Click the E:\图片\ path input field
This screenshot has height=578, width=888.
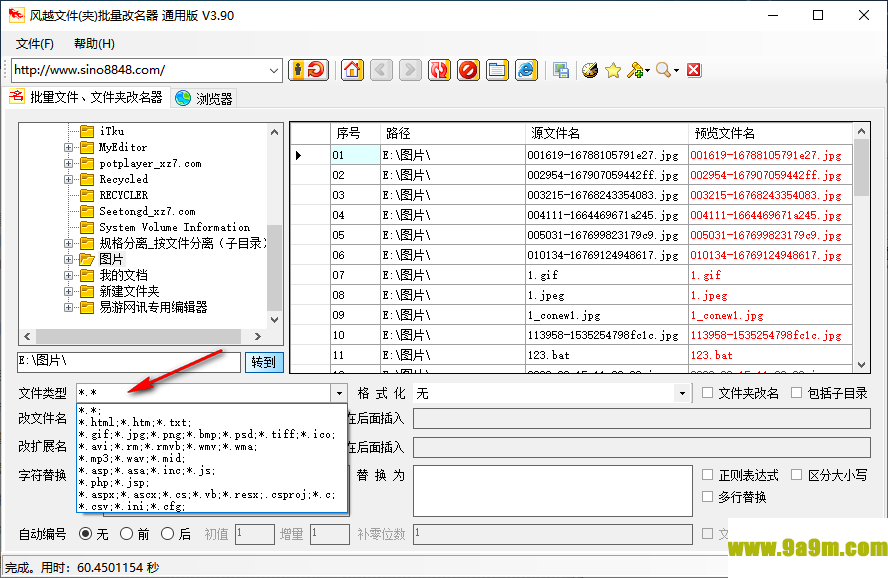pyautogui.click(x=129, y=362)
